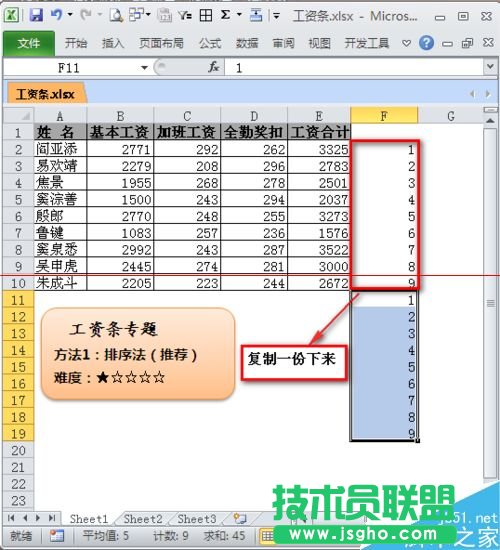Select column A header

click(x=60, y=116)
